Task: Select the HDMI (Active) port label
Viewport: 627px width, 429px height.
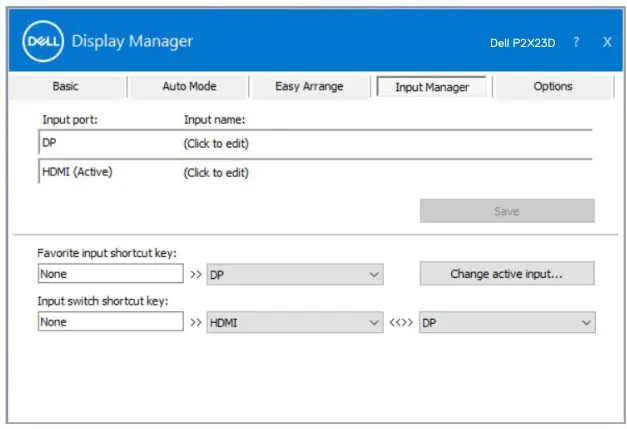Action: [x=77, y=172]
